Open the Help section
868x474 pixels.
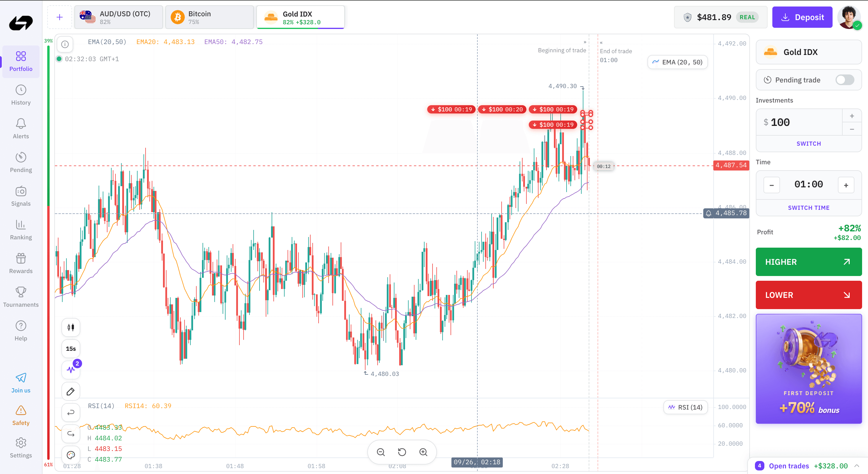(x=21, y=331)
